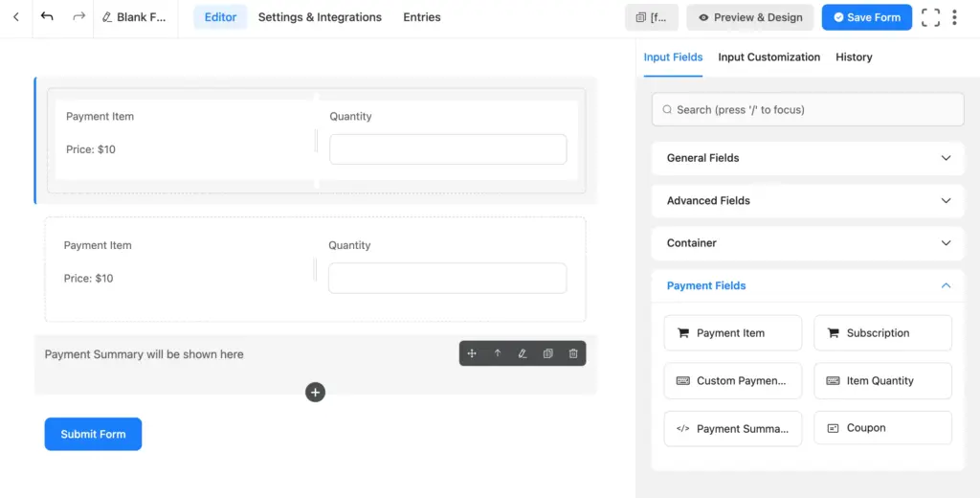Click the first column resize handle

(x=316, y=141)
